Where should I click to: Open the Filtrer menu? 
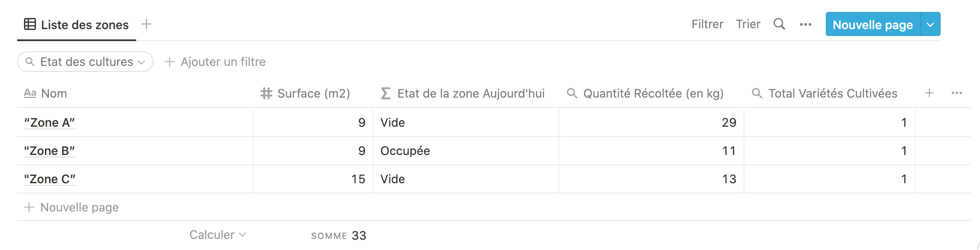707,24
